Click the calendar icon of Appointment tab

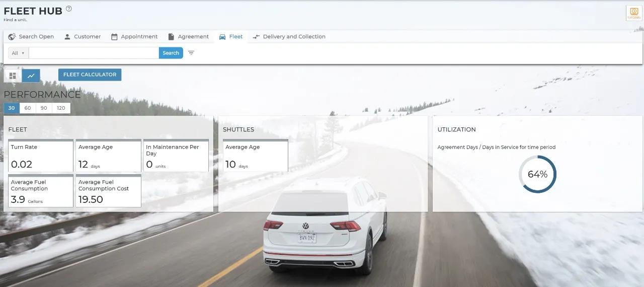(114, 37)
